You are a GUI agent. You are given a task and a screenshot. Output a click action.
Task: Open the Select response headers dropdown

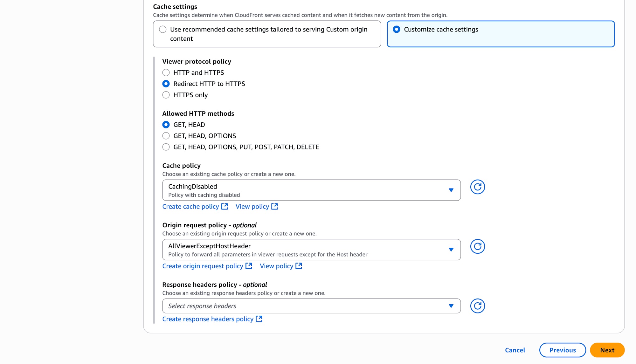pyautogui.click(x=311, y=306)
